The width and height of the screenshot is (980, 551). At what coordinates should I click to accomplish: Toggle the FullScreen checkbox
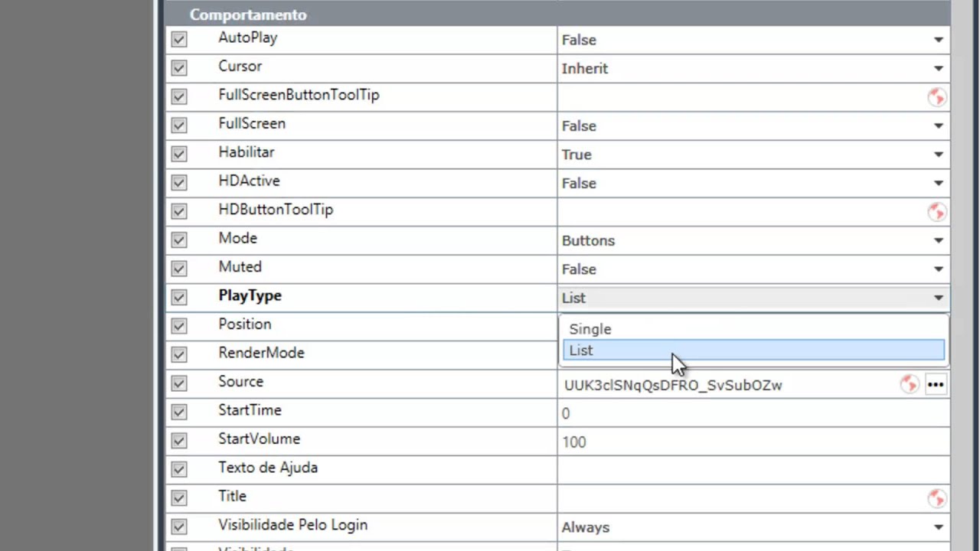tap(179, 126)
